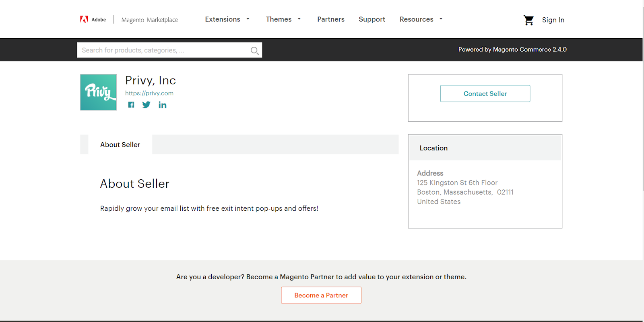Click the Become a Partner button
The height and width of the screenshot is (322, 644).
coord(321,295)
